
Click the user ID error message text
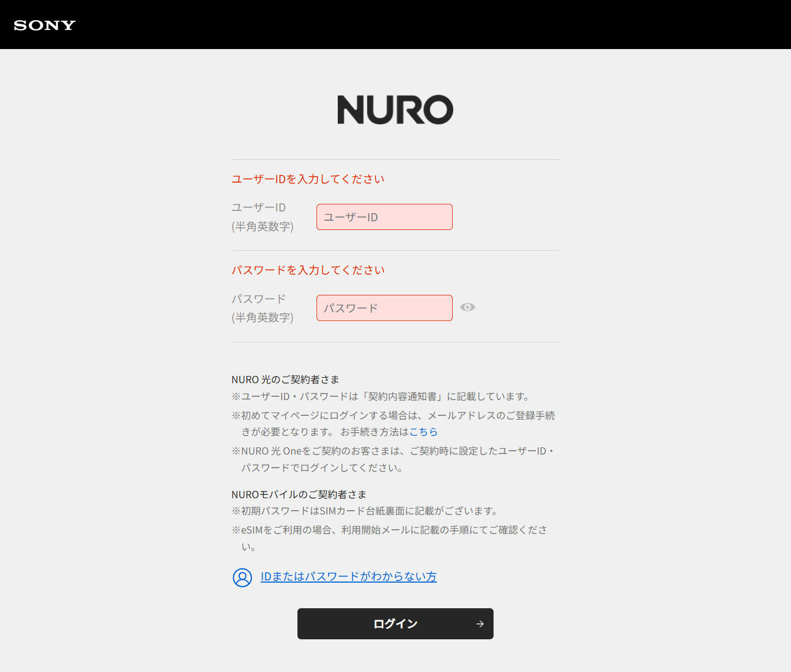coord(308,178)
